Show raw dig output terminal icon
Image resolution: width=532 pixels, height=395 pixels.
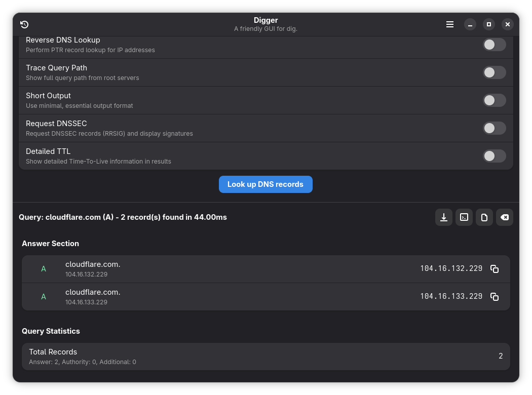[464, 217]
